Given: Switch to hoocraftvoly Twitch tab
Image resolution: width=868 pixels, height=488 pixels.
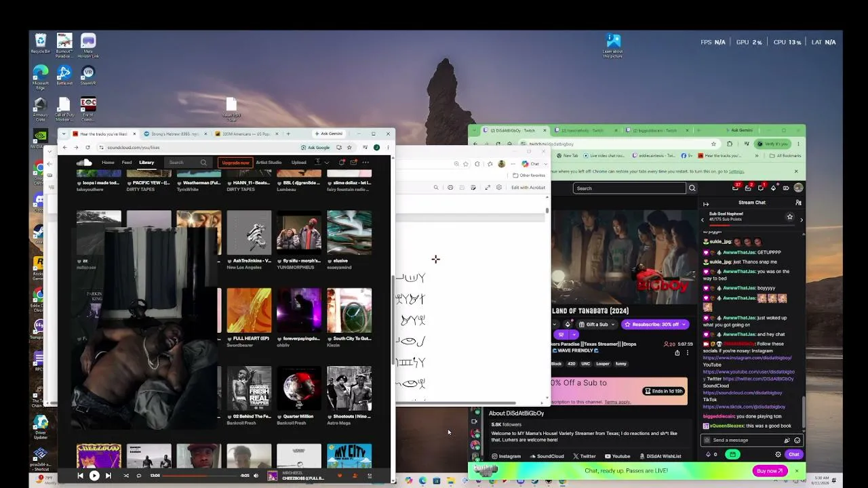Looking at the screenshot, I should 585,130.
